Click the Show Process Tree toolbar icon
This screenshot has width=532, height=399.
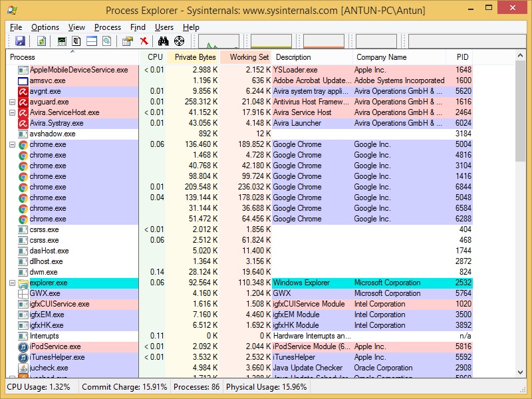76,41
